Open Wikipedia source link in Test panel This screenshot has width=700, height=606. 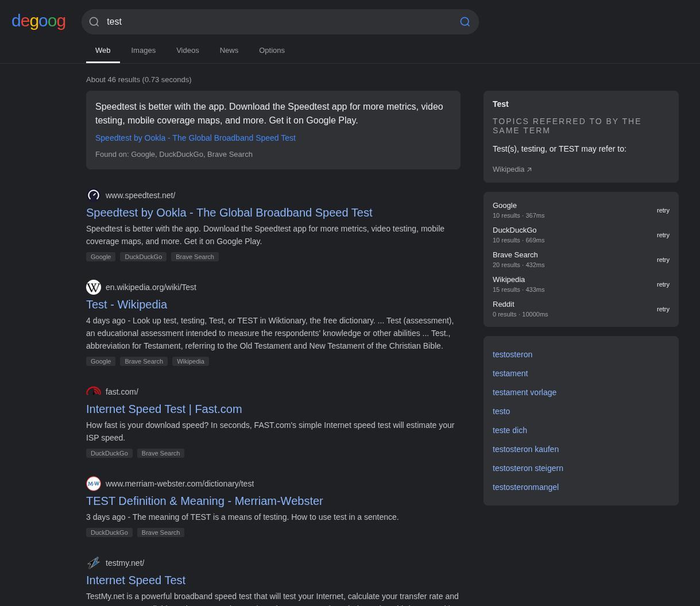[512, 169]
